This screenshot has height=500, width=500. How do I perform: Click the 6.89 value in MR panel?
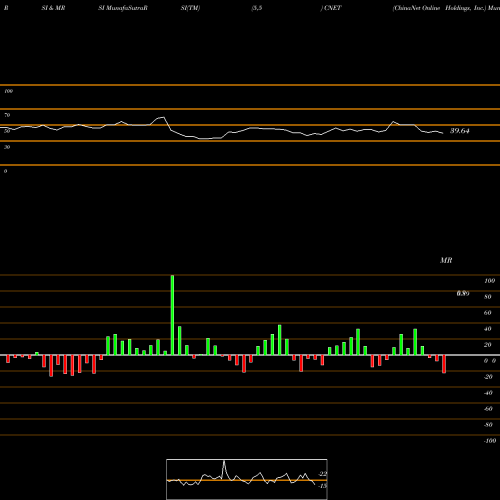click(463, 293)
